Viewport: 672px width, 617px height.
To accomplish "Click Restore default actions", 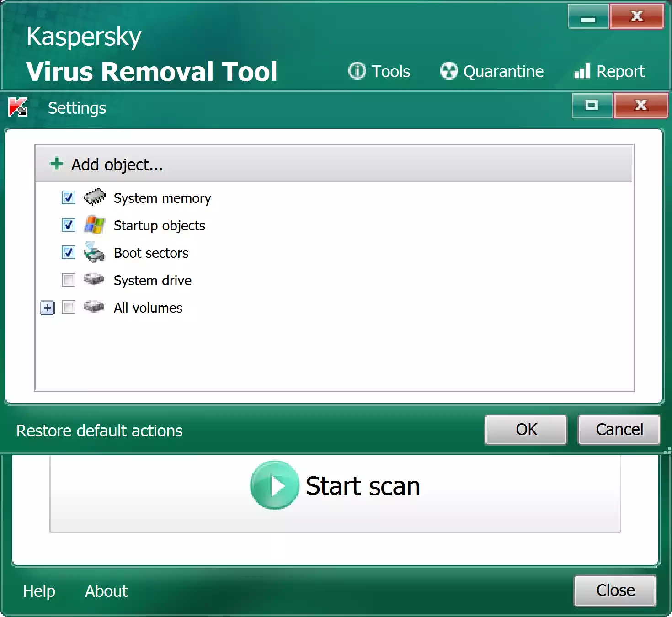I will click(99, 430).
